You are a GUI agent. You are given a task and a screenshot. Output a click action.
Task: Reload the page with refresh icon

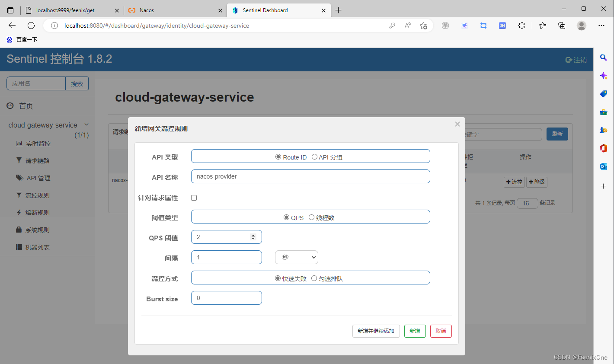(31, 26)
